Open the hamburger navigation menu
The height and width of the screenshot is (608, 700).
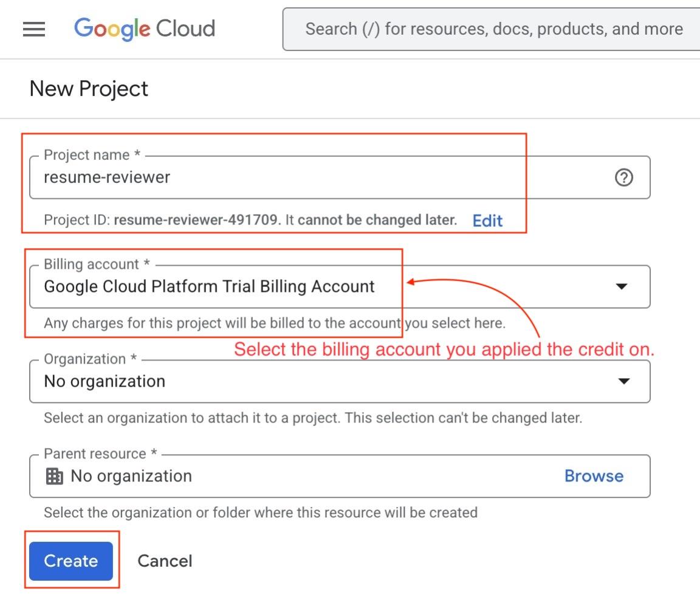click(34, 29)
